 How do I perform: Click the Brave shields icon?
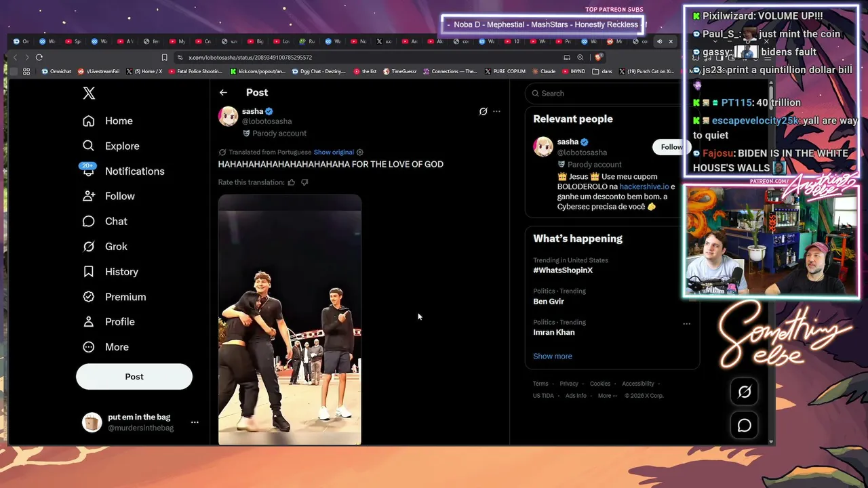pos(598,58)
